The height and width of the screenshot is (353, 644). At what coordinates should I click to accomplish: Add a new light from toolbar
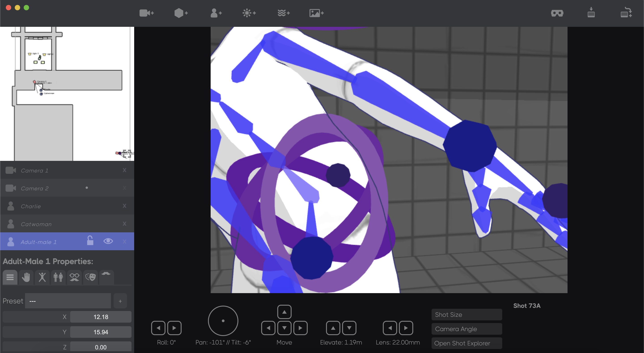[x=249, y=13]
